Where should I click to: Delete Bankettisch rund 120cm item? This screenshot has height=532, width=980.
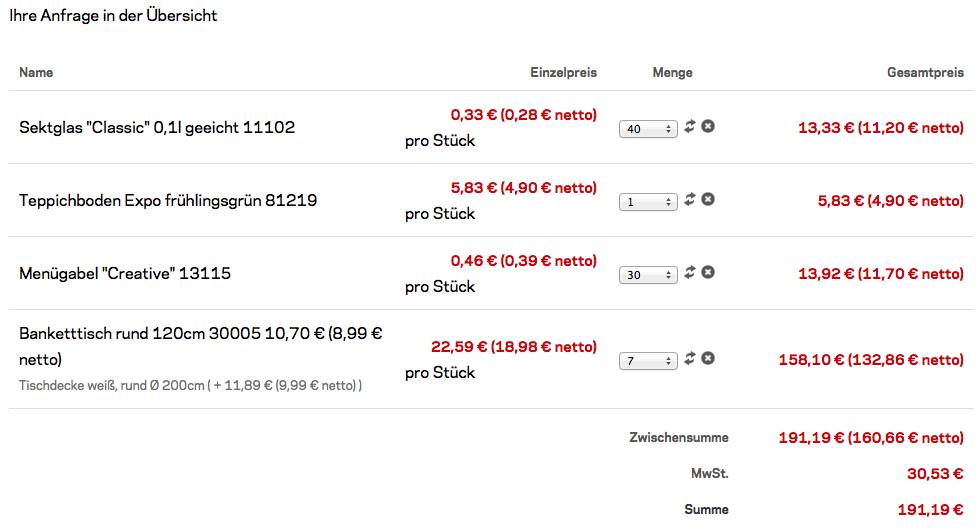coord(708,358)
